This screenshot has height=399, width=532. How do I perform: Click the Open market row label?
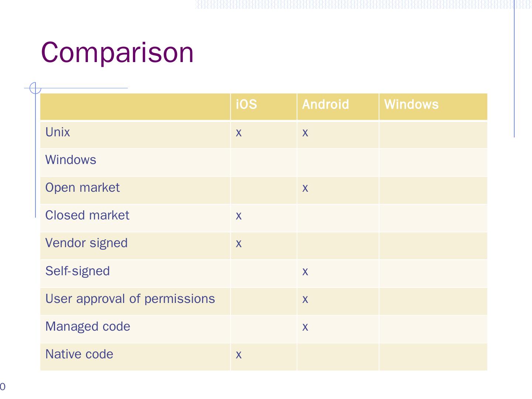point(82,188)
